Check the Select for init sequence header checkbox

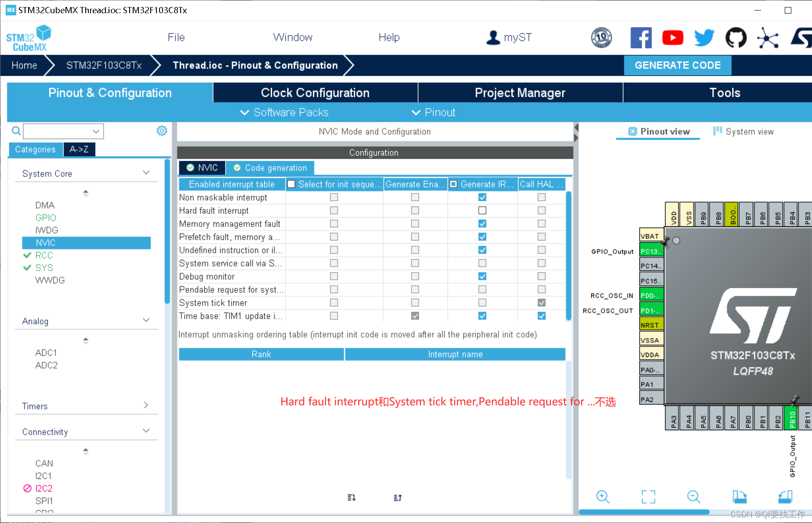coord(291,184)
